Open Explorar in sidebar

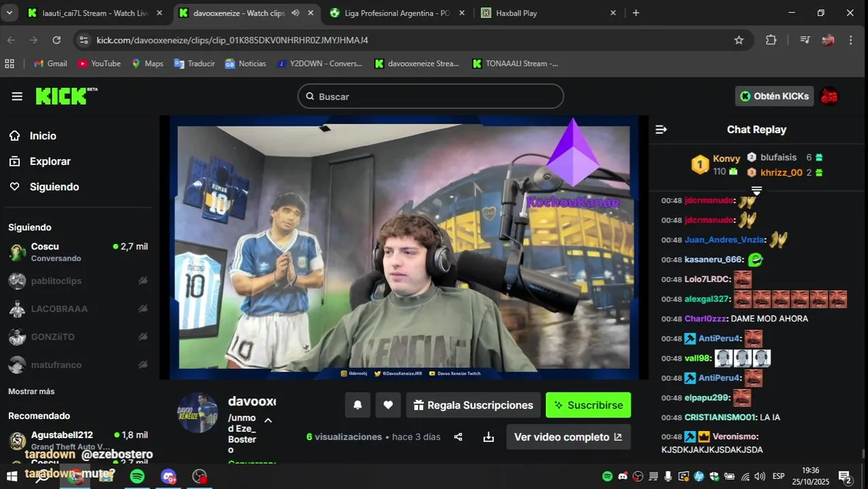click(x=50, y=161)
